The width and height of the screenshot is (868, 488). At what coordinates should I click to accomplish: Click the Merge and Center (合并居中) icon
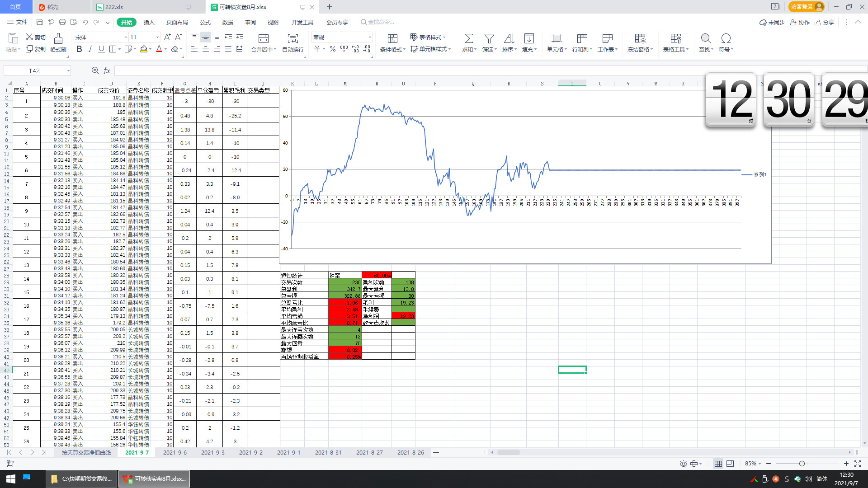tap(263, 39)
